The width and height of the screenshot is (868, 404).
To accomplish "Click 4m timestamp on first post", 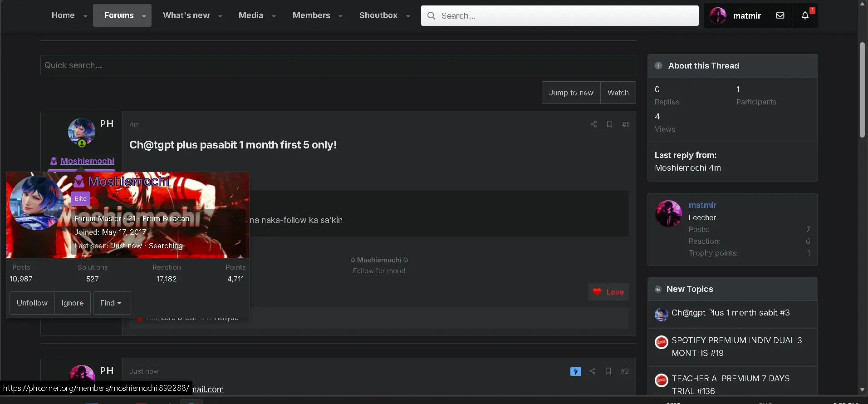I will [x=134, y=124].
